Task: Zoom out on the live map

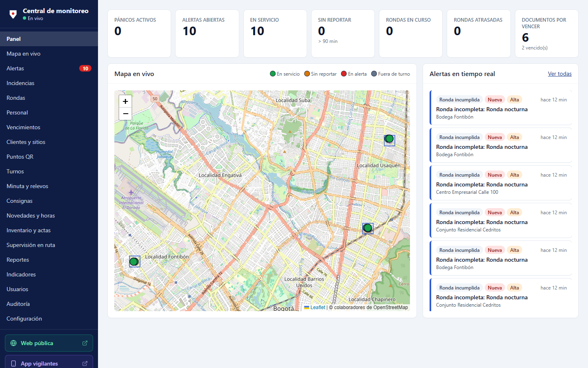Action: (125, 114)
